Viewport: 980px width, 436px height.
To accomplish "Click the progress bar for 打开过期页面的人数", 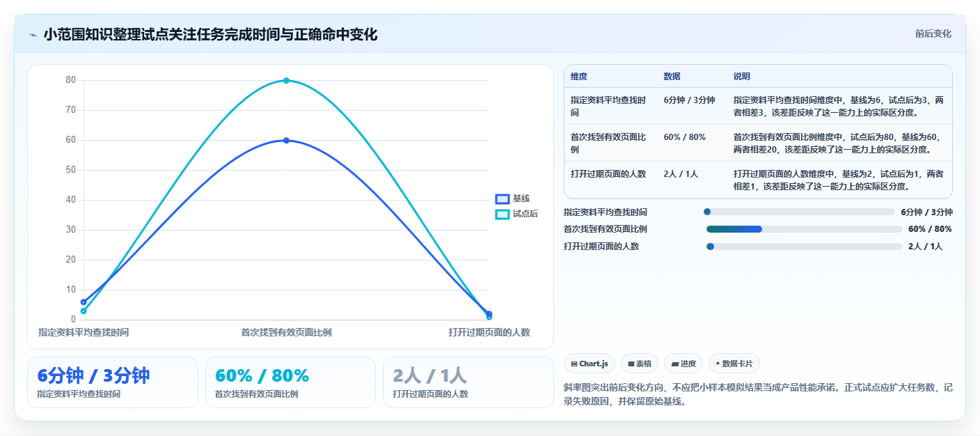I will pos(804,247).
